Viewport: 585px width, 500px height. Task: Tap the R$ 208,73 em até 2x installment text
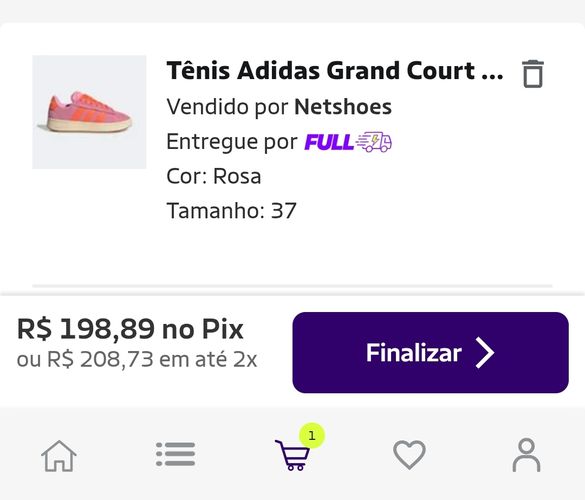(x=137, y=360)
